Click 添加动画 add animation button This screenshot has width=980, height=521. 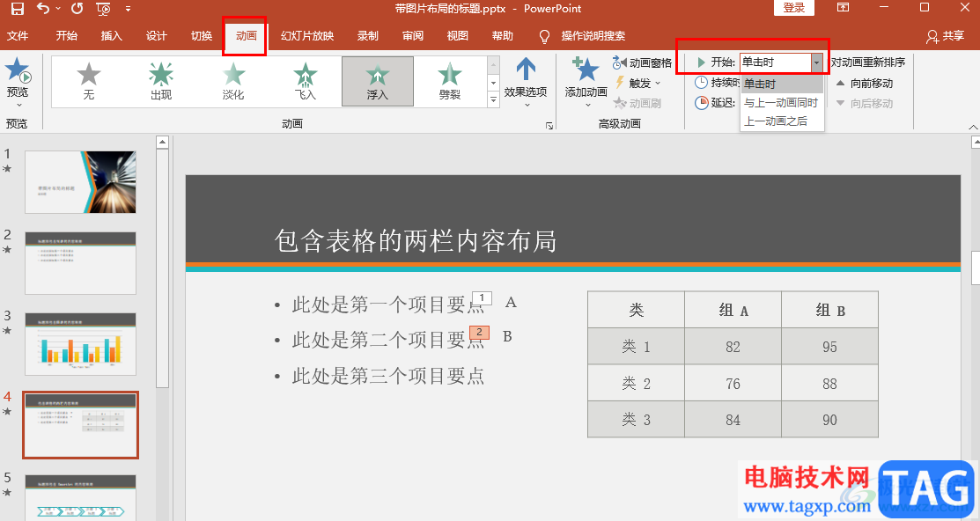point(586,83)
